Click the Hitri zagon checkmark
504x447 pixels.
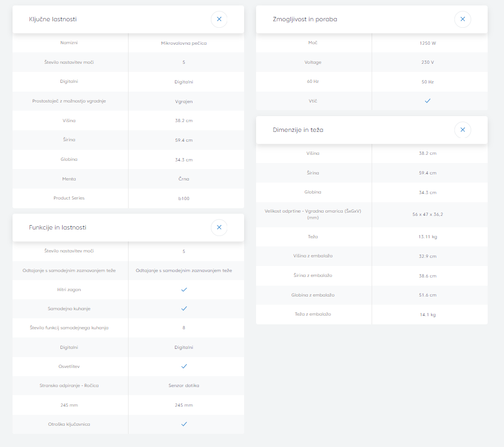[x=184, y=289]
